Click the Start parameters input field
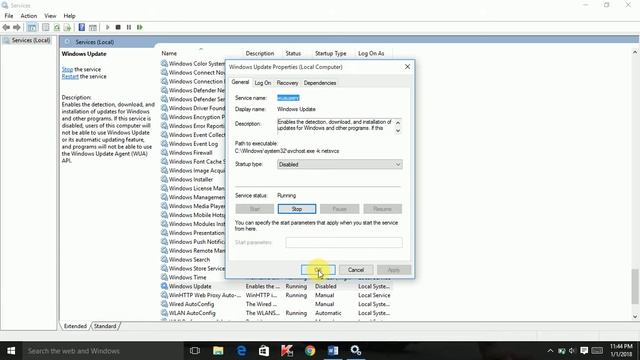640x360 pixels. (344, 242)
